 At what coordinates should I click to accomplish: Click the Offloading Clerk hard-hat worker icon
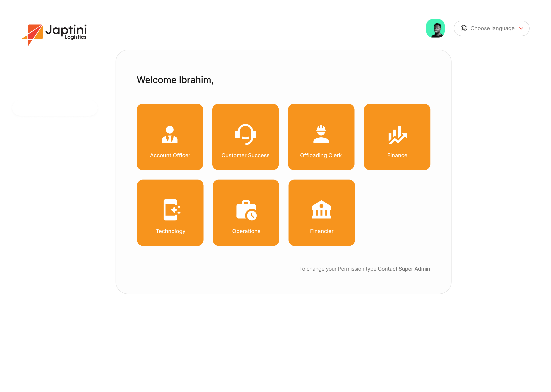pos(321,134)
